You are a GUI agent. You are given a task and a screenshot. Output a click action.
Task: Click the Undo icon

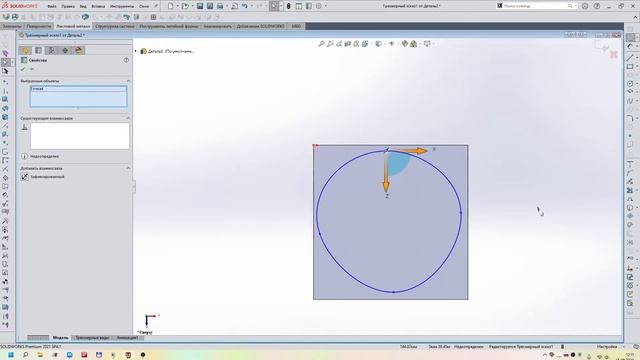(244, 6)
